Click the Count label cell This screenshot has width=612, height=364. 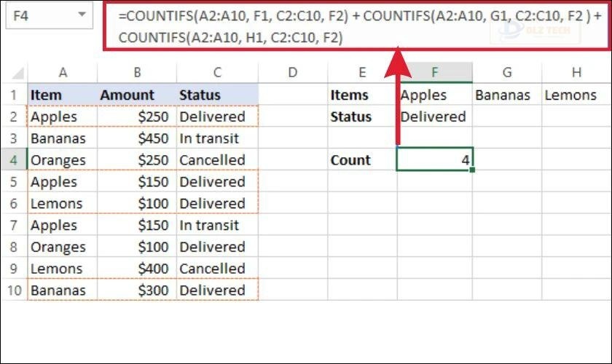point(362,160)
